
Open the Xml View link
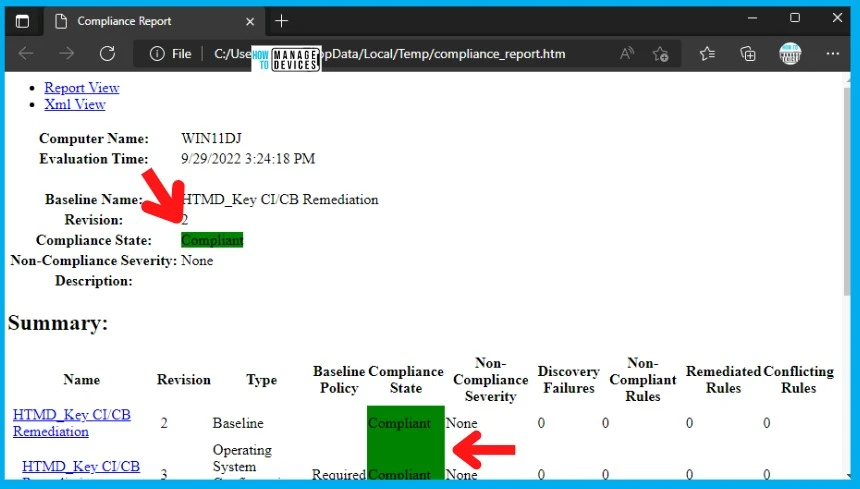tap(75, 104)
